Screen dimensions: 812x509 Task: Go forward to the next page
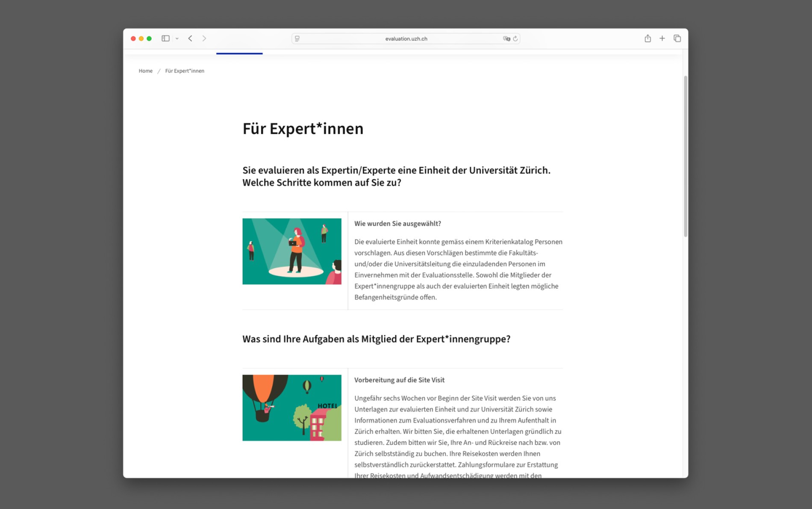click(x=204, y=38)
